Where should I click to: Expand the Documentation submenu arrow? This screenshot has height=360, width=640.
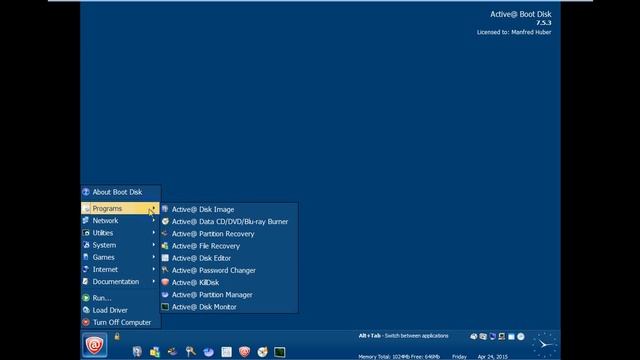[x=153, y=282]
